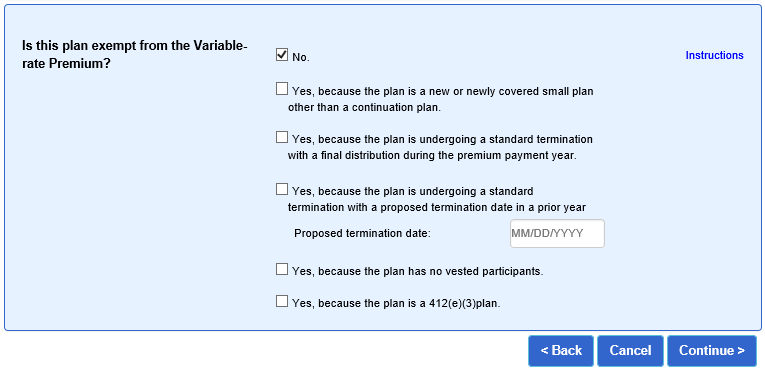The width and height of the screenshot is (765, 380).
Task: Click the "Proposed termination date:" field label
Action: coord(362,234)
